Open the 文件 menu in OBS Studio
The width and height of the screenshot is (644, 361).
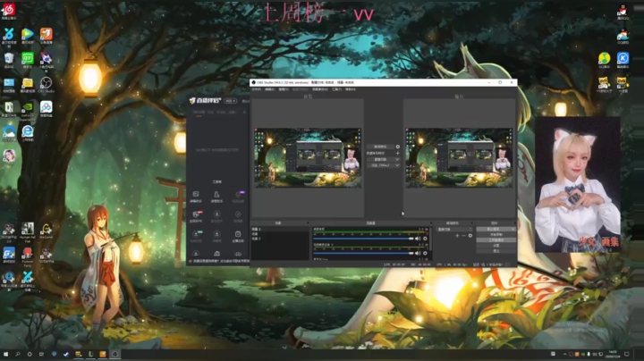[257, 89]
